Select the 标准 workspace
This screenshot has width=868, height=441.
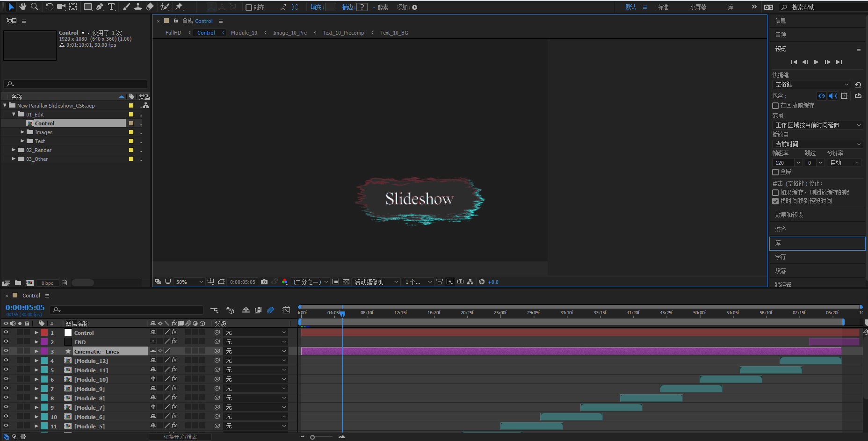point(663,7)
